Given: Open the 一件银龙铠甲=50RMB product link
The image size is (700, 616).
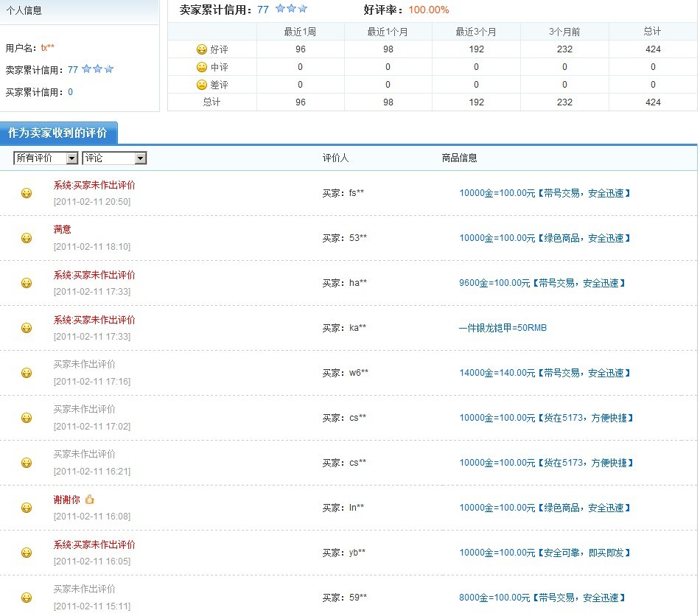Looking at the screenshot, I should [503, 328].
